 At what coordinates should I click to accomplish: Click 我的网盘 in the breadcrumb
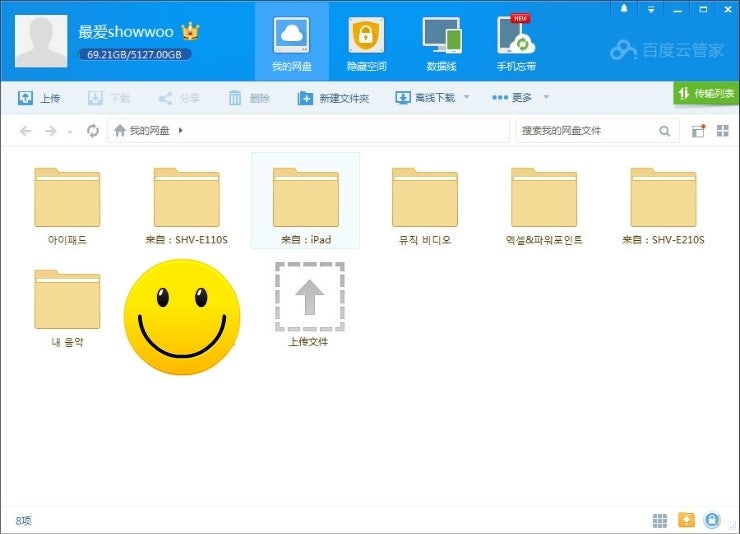coord(149,130)
